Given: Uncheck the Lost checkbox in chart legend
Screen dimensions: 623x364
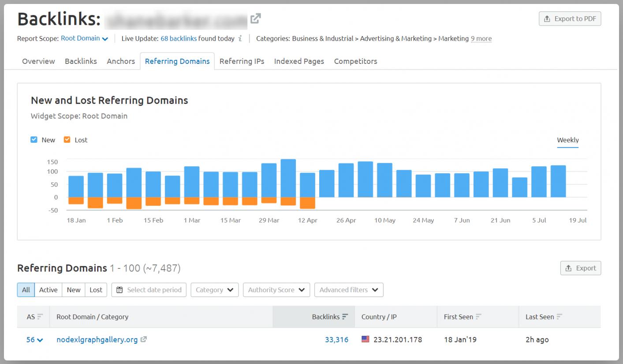Looking at the screenshot, I should pos(67,140).
